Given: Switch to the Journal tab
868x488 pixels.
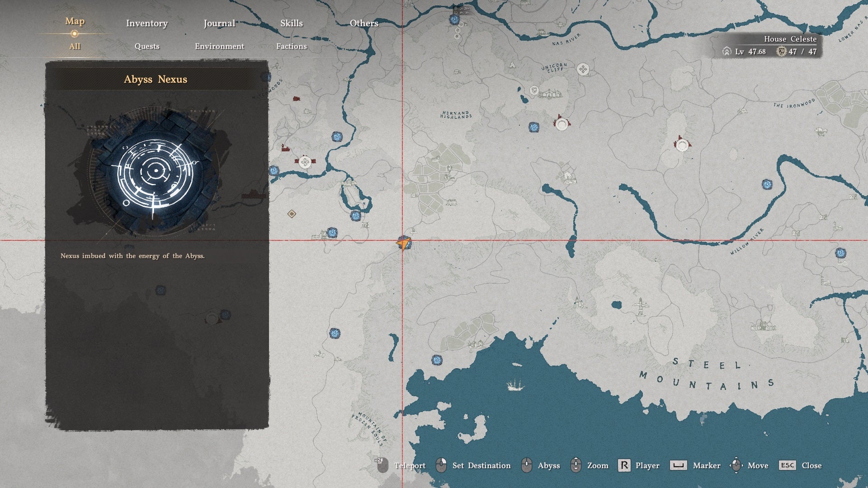Looking at the screenshot, I should 219,23.
